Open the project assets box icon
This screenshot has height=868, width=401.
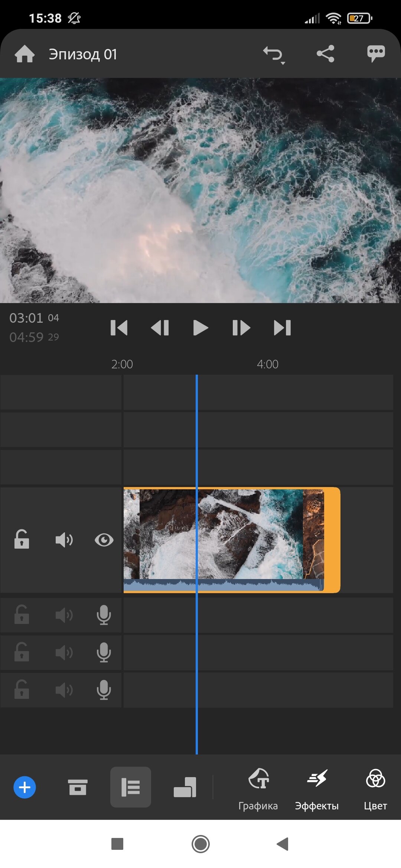[x=78, y=787]
